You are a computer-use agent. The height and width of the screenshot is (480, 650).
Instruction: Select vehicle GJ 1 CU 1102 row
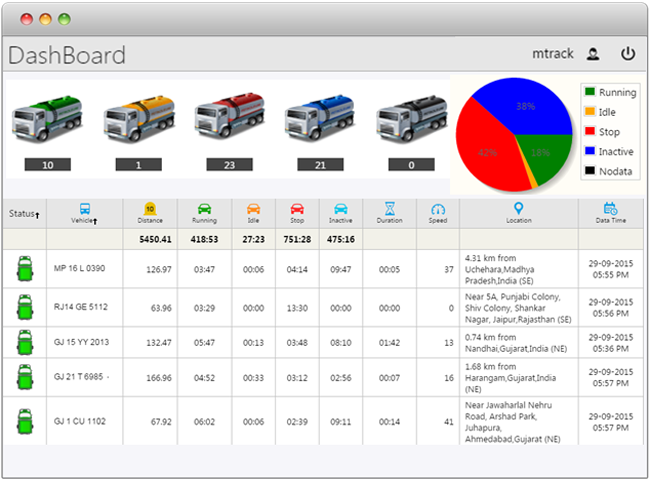[x=79, y=421]
